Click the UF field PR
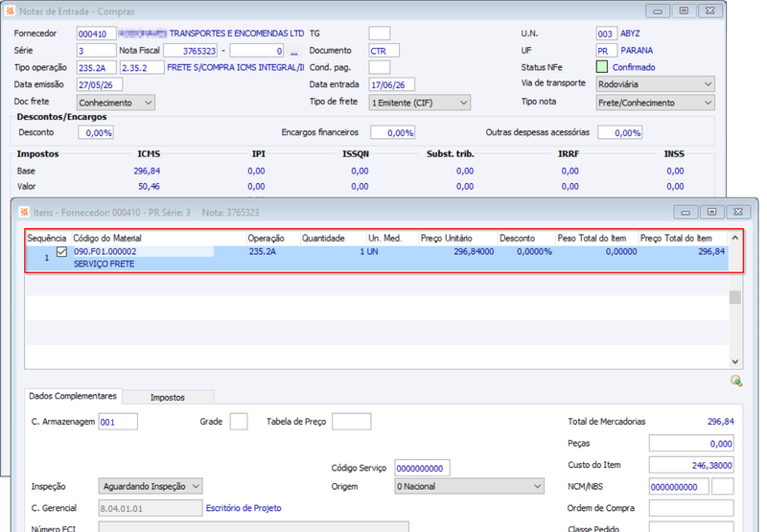Screen dimensions: 767x532 pos(606,51)
